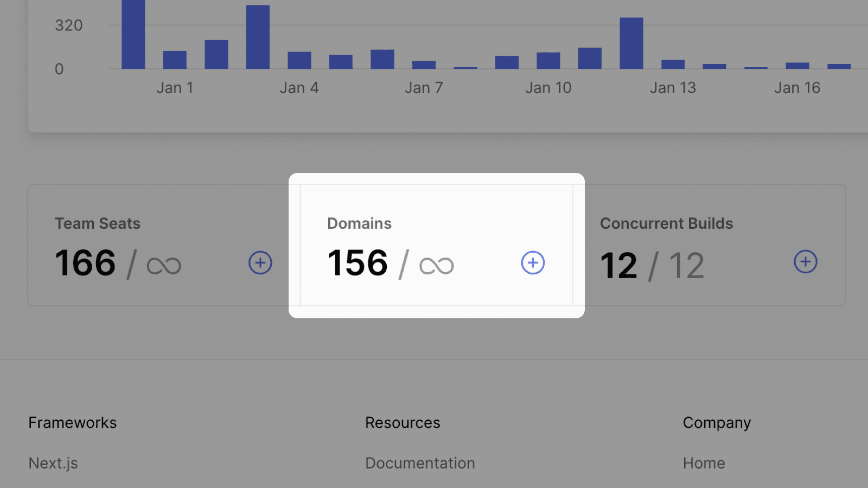Open the Next.js framework link

(x=53, y=463)
